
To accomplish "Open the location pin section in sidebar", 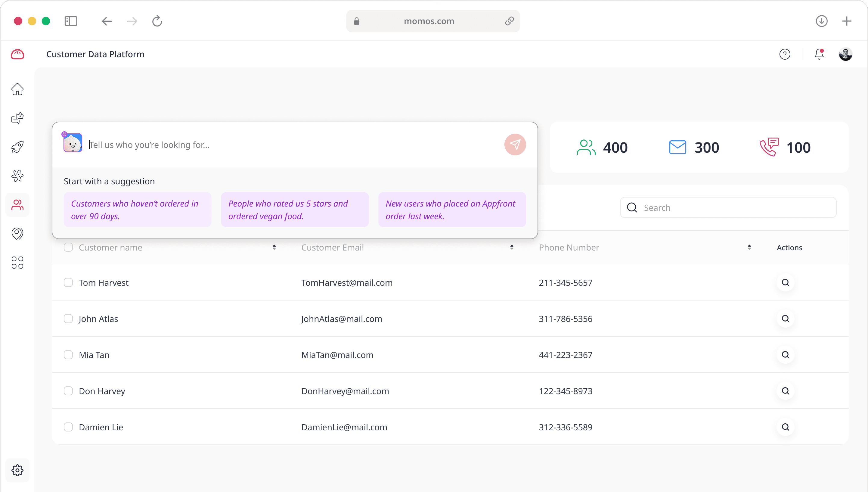I will coord(17,233).
